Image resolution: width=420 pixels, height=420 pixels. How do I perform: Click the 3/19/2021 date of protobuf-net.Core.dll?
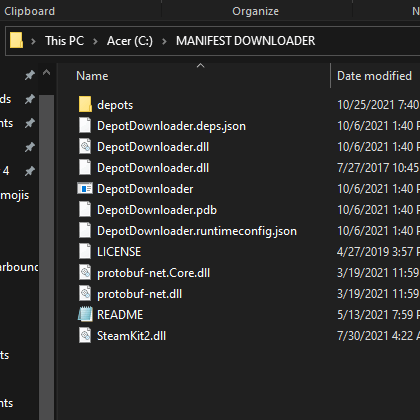(378, 273)
